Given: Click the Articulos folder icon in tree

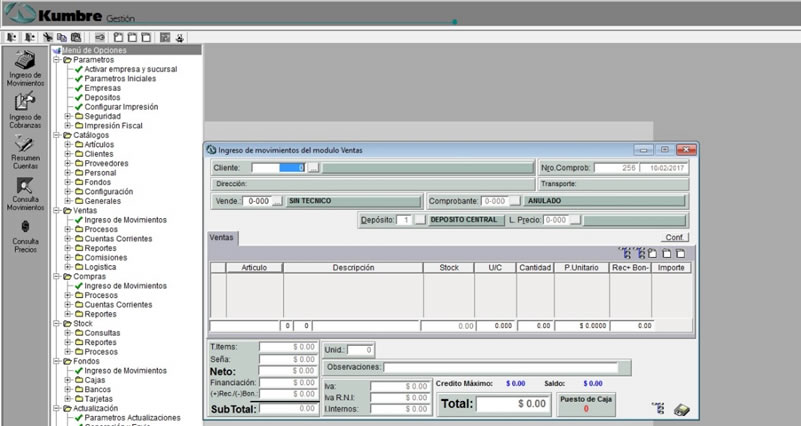Looking at the screenshot, I should 79,145.
